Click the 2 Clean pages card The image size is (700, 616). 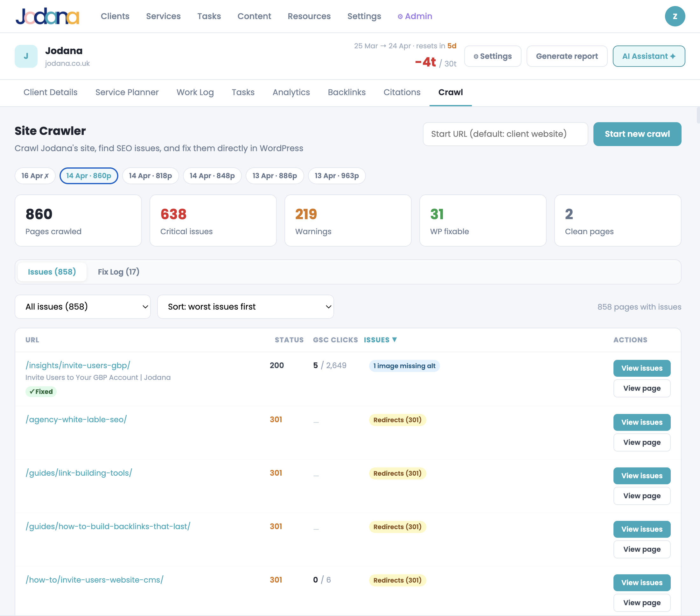(x=618, y=220)
